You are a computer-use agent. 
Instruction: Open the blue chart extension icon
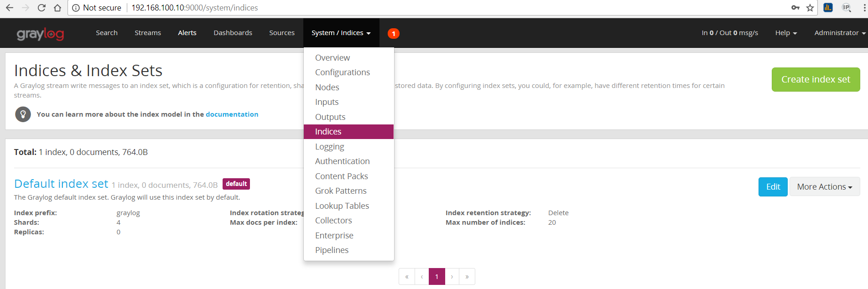click(x=828, y=7)
